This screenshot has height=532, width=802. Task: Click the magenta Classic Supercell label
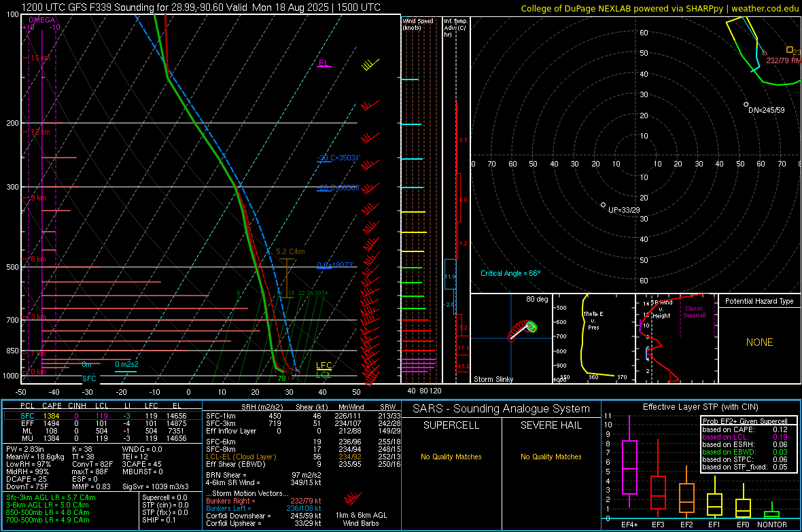(x=694, y=312)
